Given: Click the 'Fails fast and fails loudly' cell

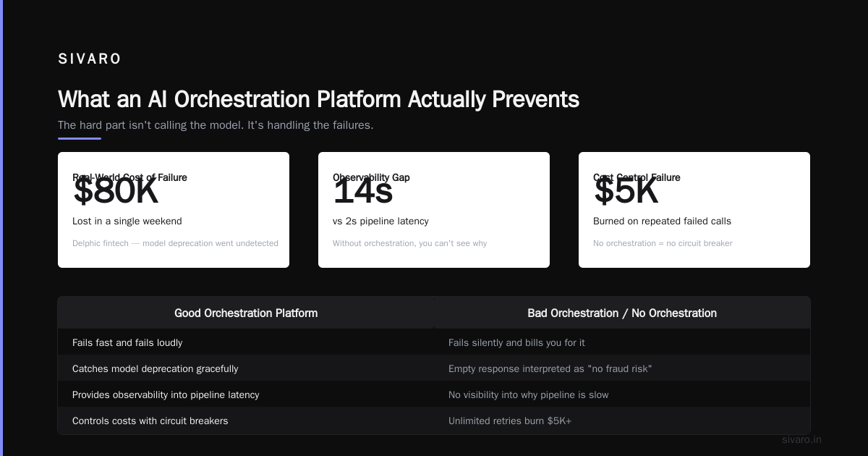Looking at the screenshot, I should (246, 342).
